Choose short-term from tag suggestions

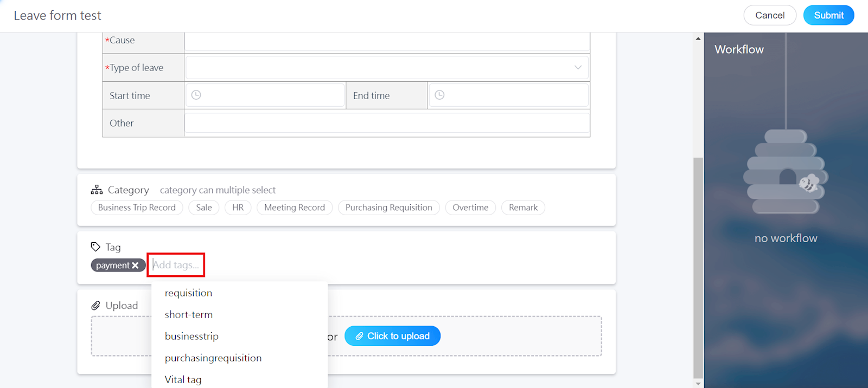point(188,315)
